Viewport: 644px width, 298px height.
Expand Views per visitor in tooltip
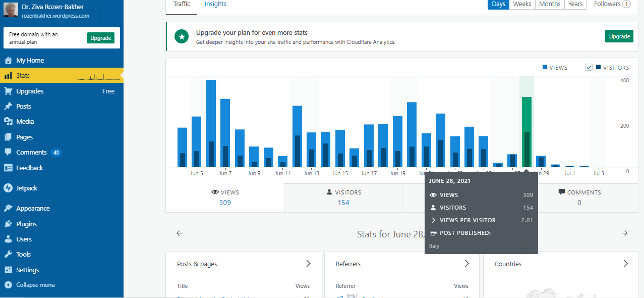[x=433, y=220]
